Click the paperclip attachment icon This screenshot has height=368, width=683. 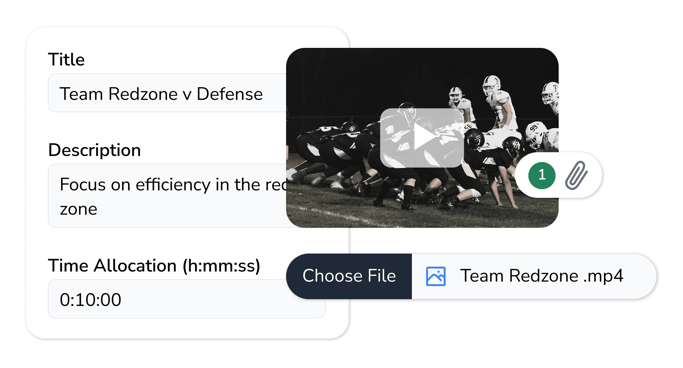tap(576, 176)
